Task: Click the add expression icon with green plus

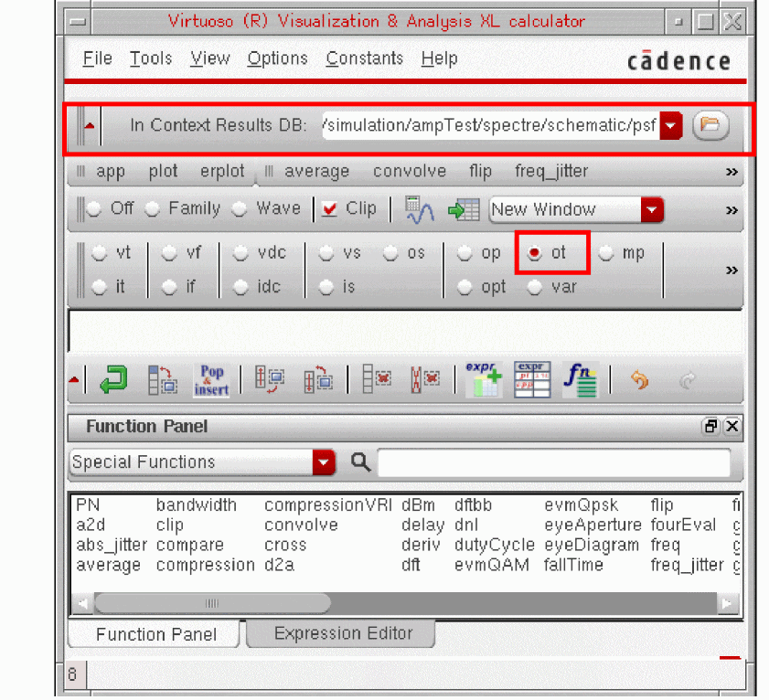Action: point(484,379)
